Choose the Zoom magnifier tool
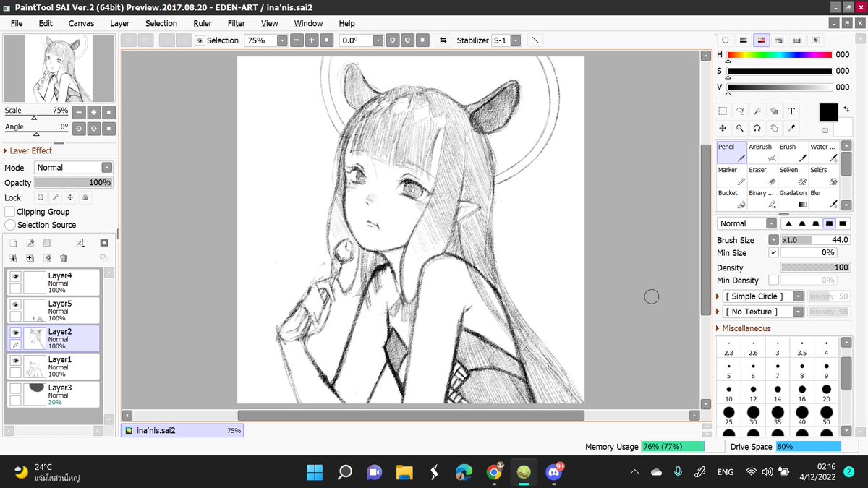 [x=740, y=128]
